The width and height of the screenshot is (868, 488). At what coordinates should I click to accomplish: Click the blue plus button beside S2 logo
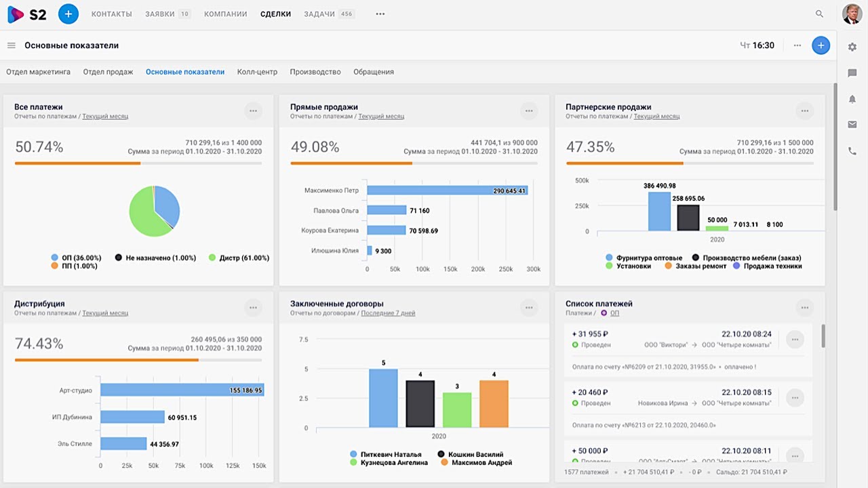pos(68,14)
